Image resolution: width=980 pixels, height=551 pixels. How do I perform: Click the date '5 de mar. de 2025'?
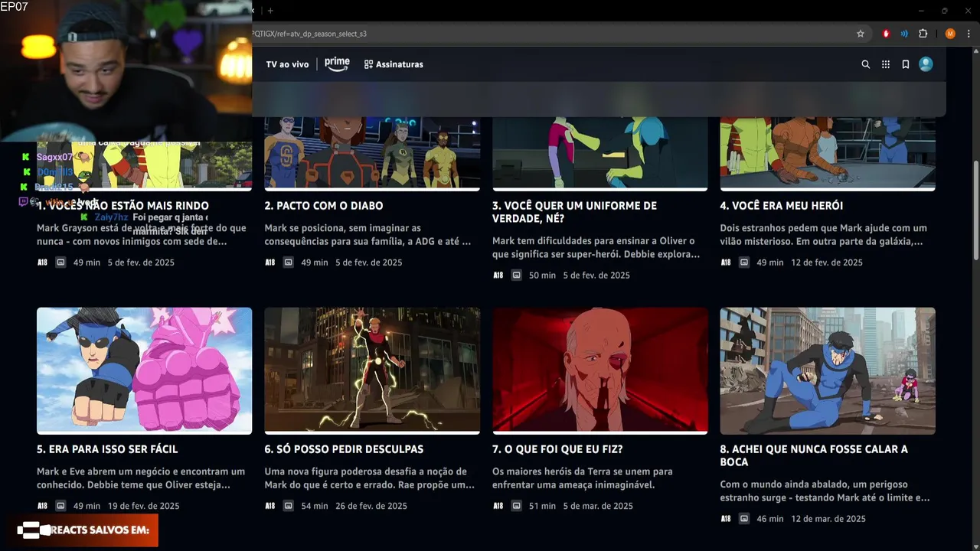pos(598,506)
